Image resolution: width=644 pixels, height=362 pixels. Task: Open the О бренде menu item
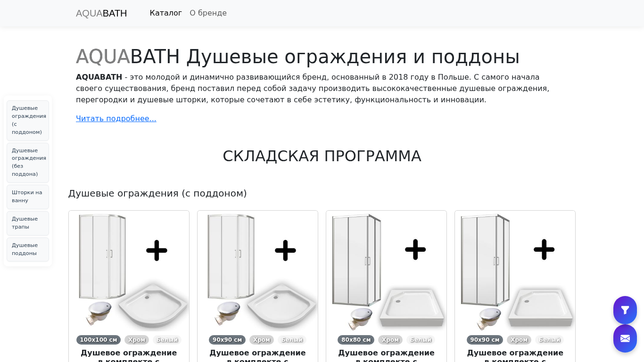point(208,13)
